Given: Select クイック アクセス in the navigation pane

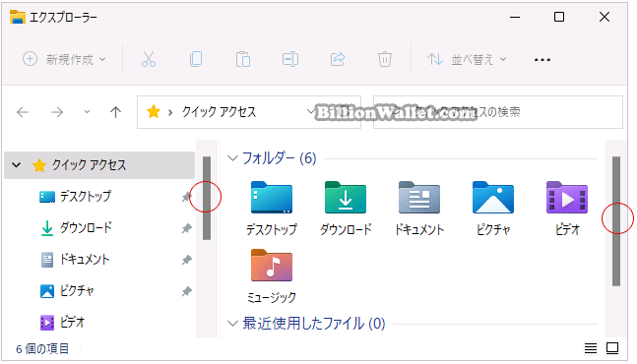Looking at the screenshot, I should (x=99, y=165).
